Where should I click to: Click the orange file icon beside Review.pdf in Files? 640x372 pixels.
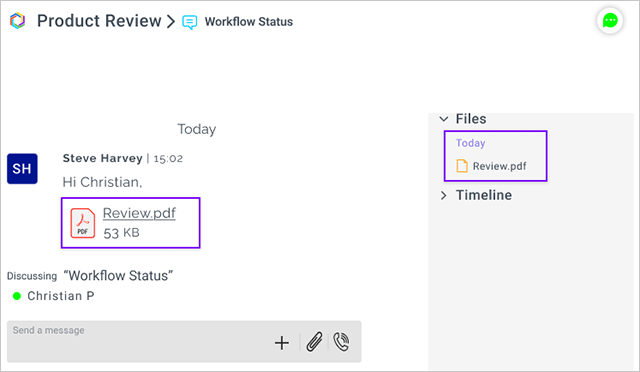click(x=462, y=166)
